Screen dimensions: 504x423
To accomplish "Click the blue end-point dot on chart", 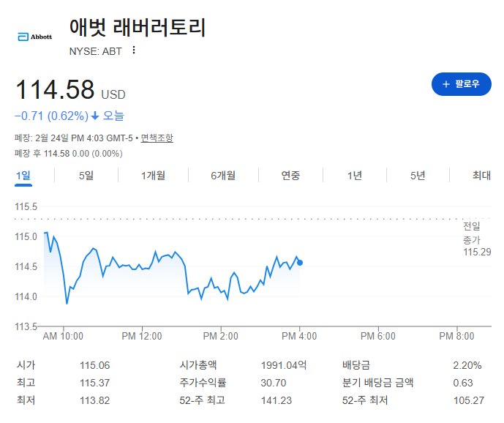I will click(x=300, y=263).
